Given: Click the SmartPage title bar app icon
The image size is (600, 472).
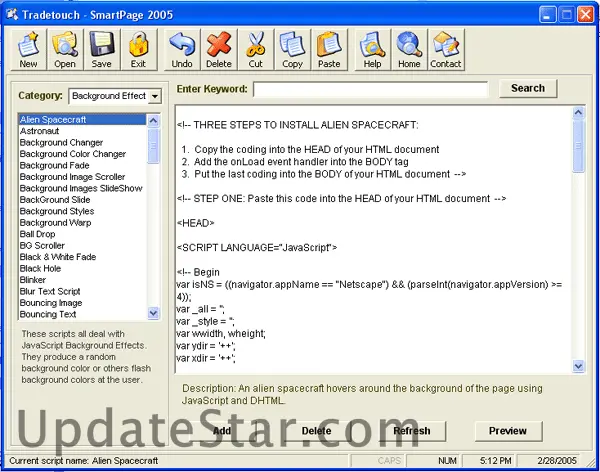Looking at the screenshot, I should pos(12,15).
